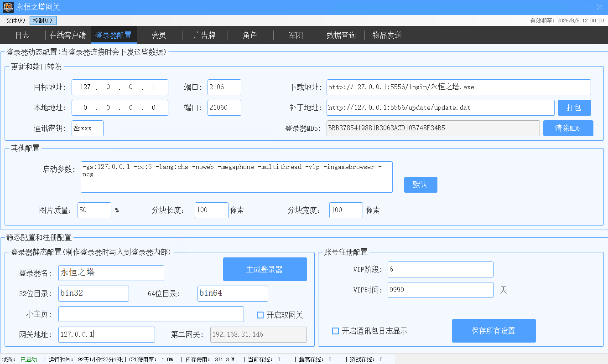Screen dimensions: 608x364
Task: Click the 内存使用 status entry
Action: pyautogui.click(x=210, y=359)
